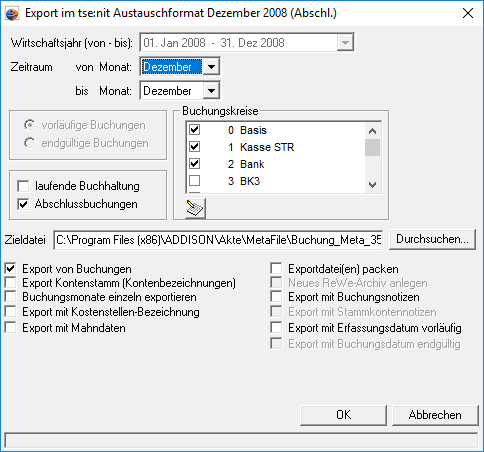
Task: Confirm export with OK button
Action: [x=343, y=415]
